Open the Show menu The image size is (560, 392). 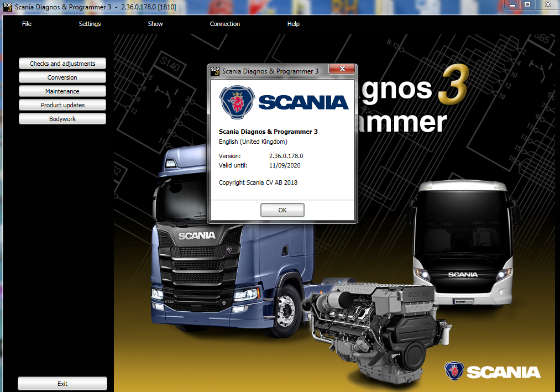pos(155,24)
